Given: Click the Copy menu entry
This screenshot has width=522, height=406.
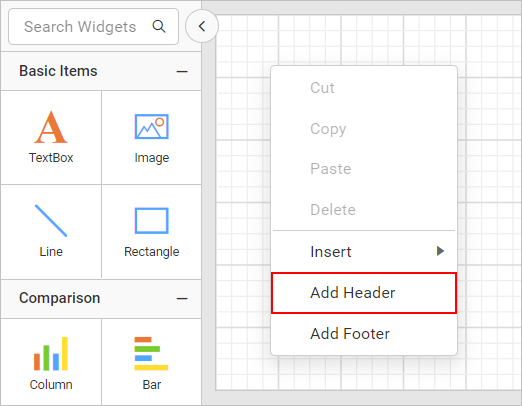Looking at the screenshot, I should tap(364, 129).
